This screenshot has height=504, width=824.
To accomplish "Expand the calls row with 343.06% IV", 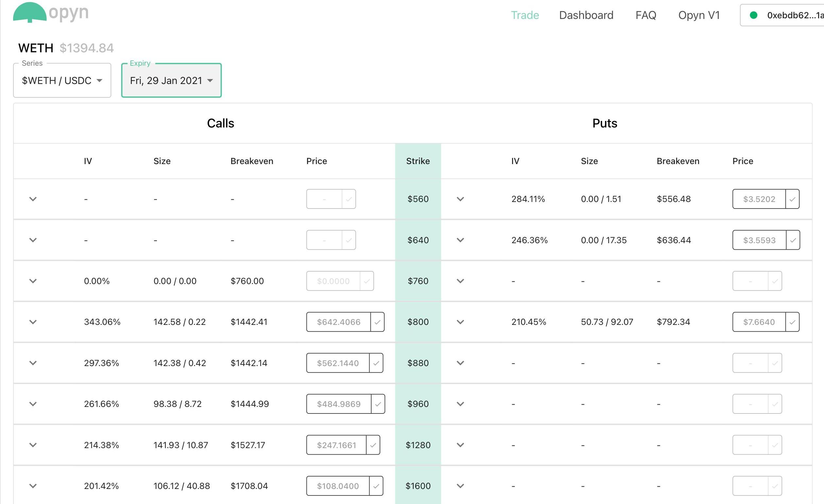I will [x=33, y=322].
